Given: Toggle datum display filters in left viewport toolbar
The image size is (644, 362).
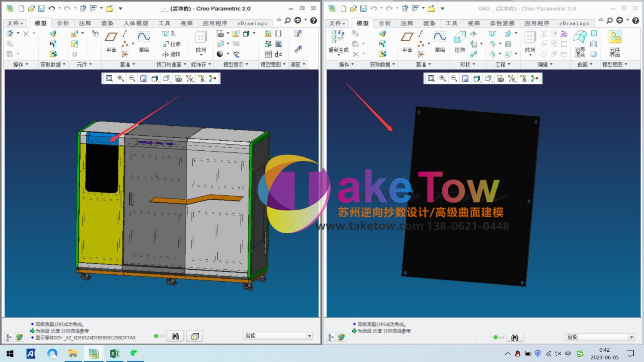Looking at the screenshot, I should 190,79.
